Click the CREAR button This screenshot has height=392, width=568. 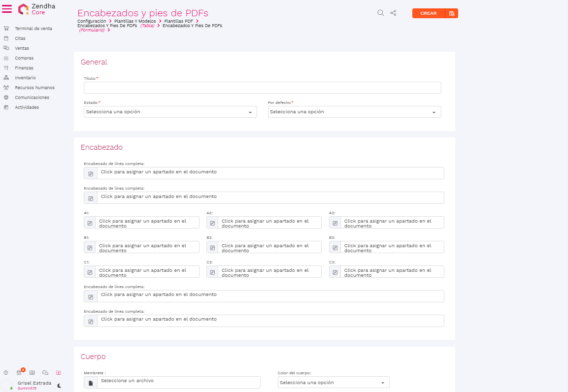click(x=428, y=13)
